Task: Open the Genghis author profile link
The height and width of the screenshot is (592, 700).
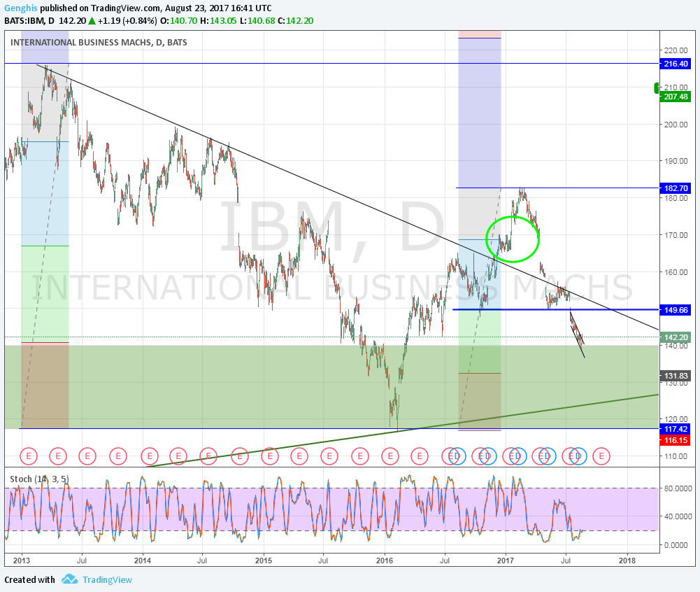Action: (21, 8)
